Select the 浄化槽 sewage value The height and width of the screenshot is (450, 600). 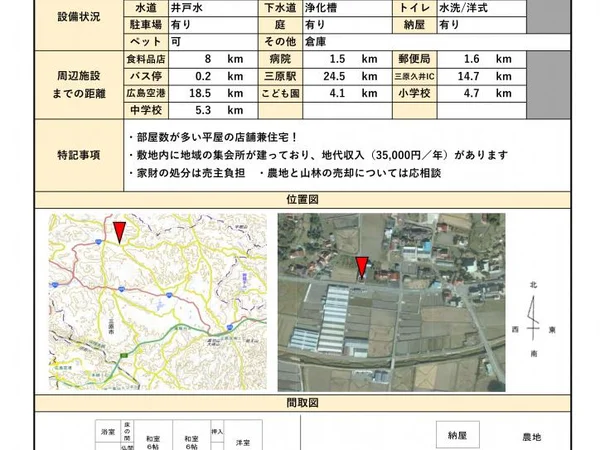[321, 8]
